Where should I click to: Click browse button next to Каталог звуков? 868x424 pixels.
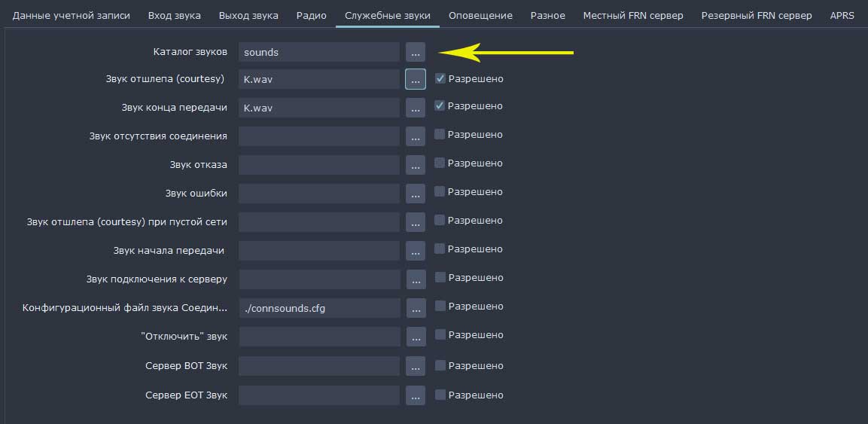coord(415,52)
